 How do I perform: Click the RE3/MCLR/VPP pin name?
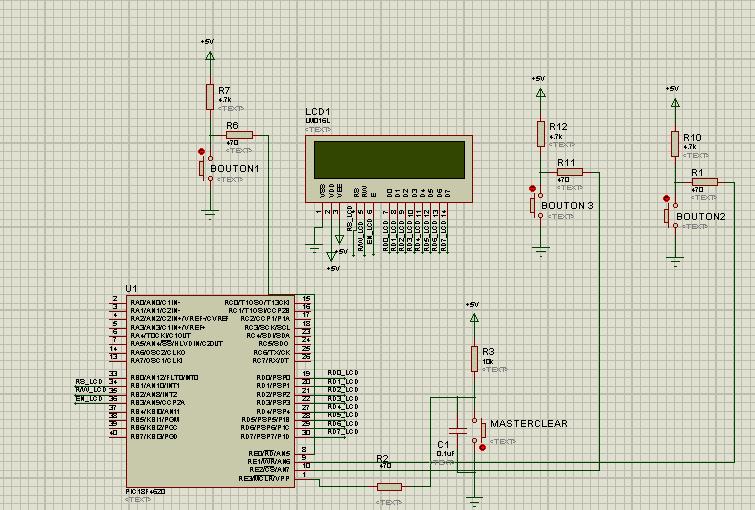coord(264,479)
